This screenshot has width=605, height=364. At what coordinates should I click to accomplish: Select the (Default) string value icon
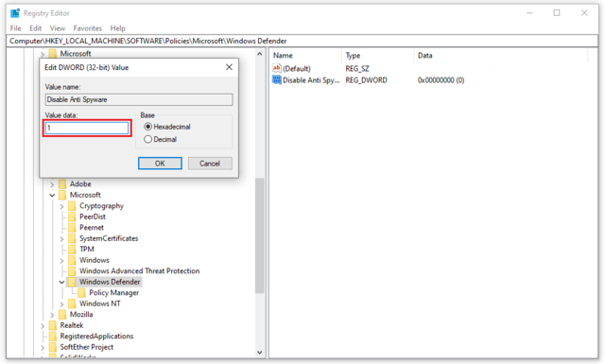(277, 68)
